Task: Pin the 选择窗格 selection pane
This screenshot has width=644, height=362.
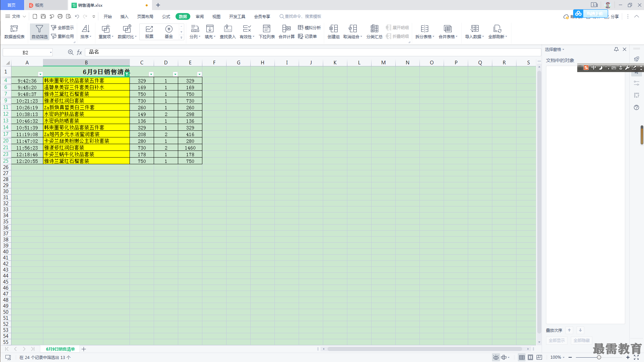Action: point(616,49)
